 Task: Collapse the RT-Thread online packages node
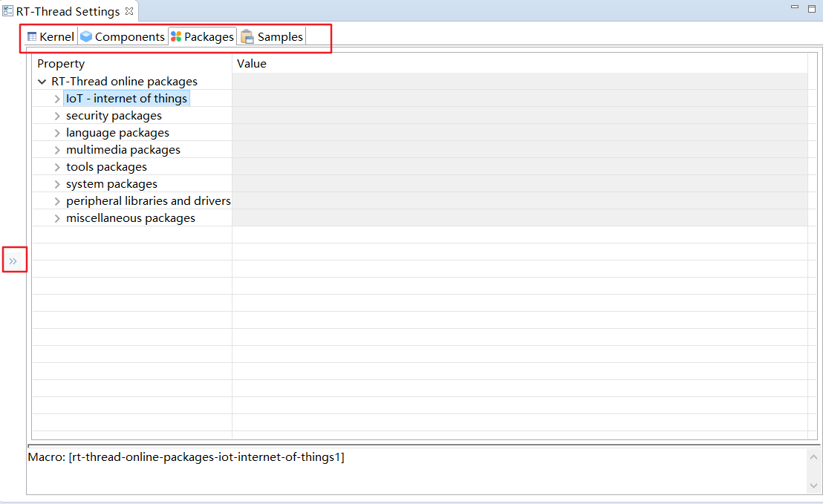pyautogui.click(x=42, y=82)
